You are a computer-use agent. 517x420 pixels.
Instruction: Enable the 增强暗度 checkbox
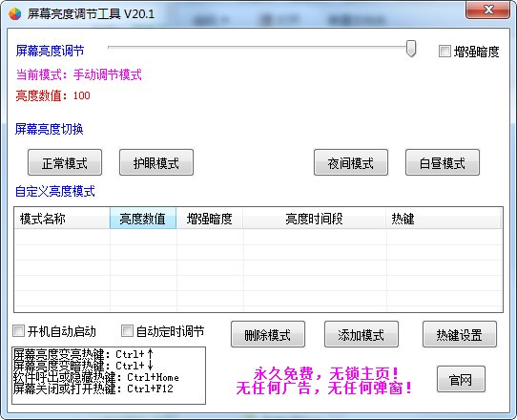(445, 52)
